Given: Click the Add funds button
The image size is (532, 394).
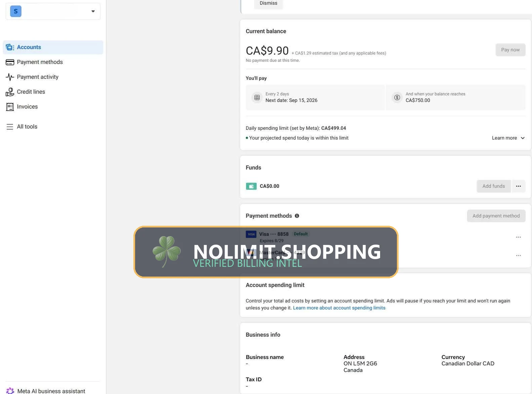Looking at the screenshot, I should coord(493,186).
